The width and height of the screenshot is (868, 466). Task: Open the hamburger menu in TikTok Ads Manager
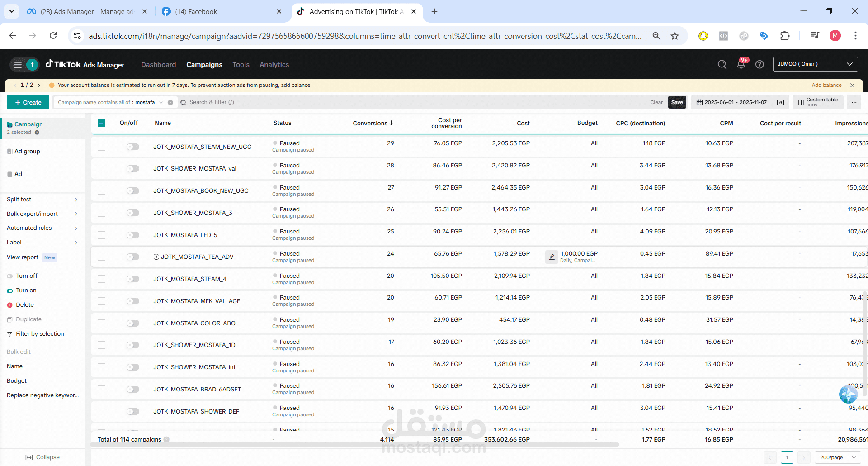pos(18,65)
